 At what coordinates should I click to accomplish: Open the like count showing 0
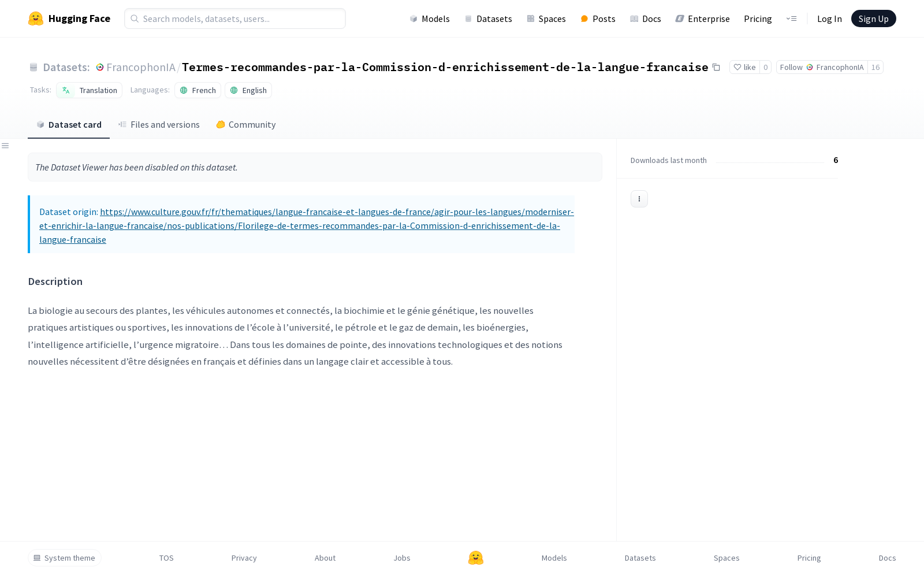tap(766, 67)
